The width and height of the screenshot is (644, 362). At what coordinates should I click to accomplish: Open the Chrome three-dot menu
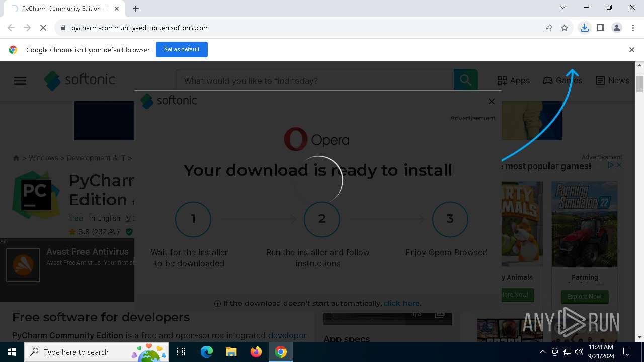pyautogui.click(x=632, y=28)
